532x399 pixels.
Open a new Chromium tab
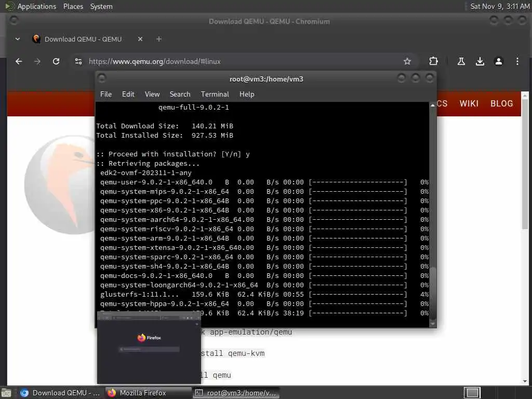(x=159, y=39)
